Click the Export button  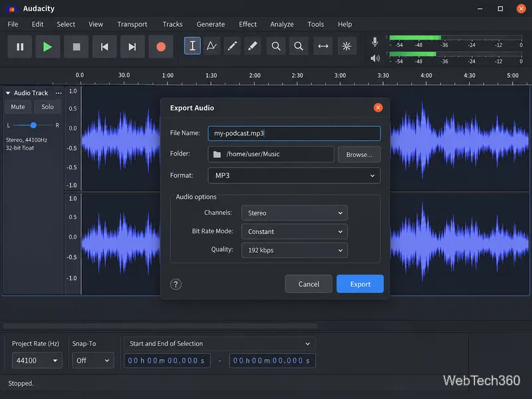click(x=360, y=284)
